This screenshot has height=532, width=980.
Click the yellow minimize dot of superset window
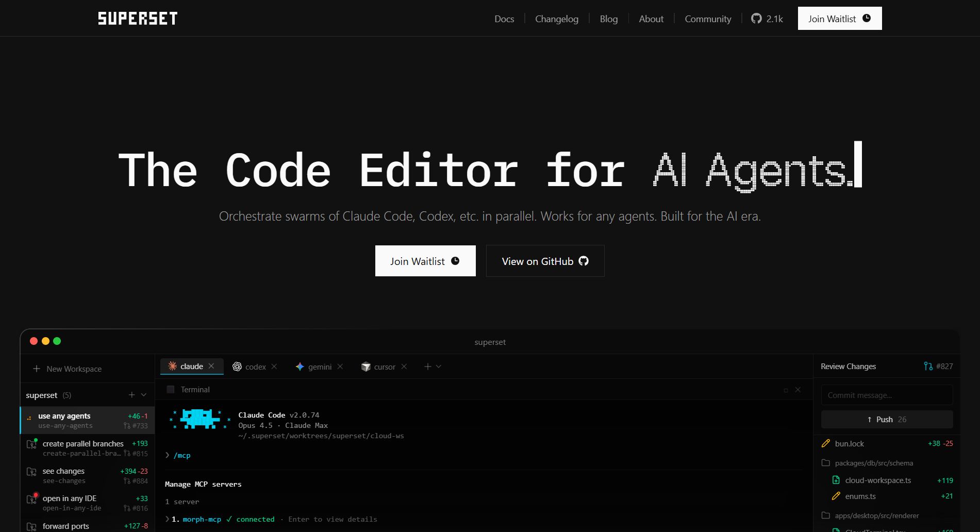point(45,341)
